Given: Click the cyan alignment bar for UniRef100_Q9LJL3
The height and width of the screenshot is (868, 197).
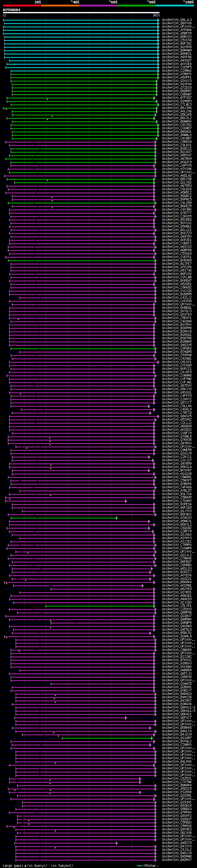Looking at the screenshot, I should pos(81,20).
